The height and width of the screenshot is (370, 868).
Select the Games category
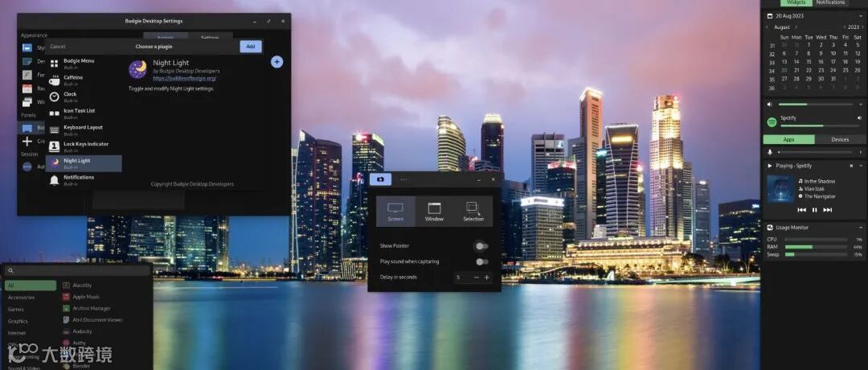pyautogui.click(x=15, y=309)
